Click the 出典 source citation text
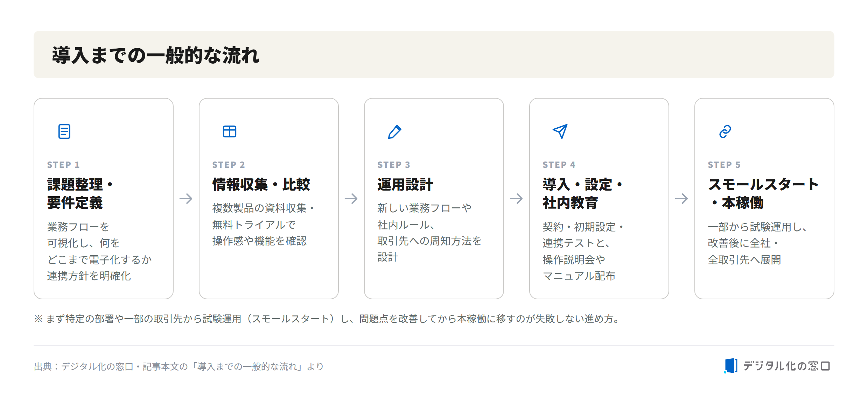868x407 pixels. click(179, 366)
